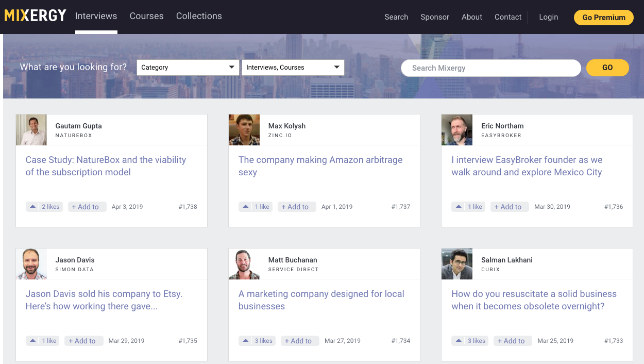Screen dimensions: 644x364
Task: Click Search in top navigation
Action: tap(396, 17)
